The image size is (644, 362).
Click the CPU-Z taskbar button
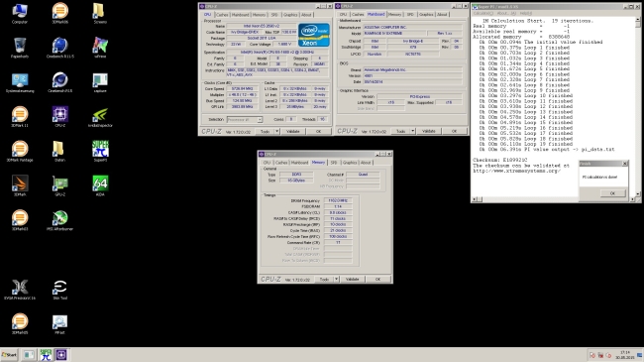click(61, 355)
